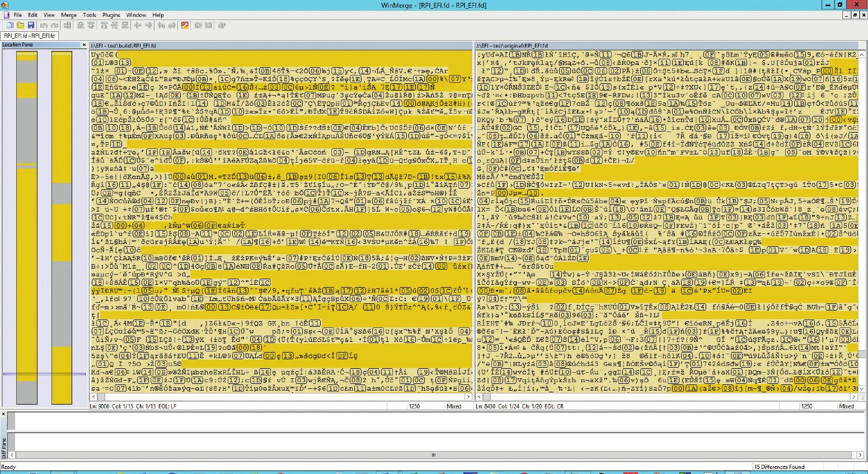Click the Redo toolbar icon
This screenshot has width=868, height=474.
(54, 25)
